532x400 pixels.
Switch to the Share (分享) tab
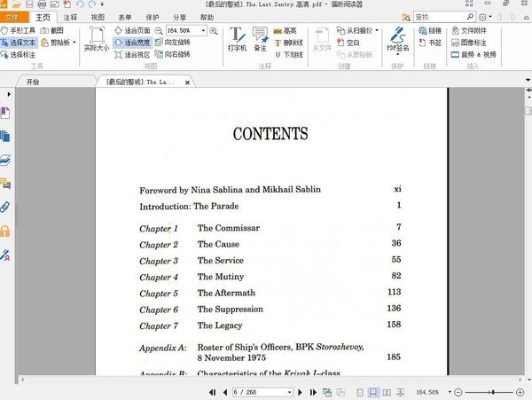179,18
